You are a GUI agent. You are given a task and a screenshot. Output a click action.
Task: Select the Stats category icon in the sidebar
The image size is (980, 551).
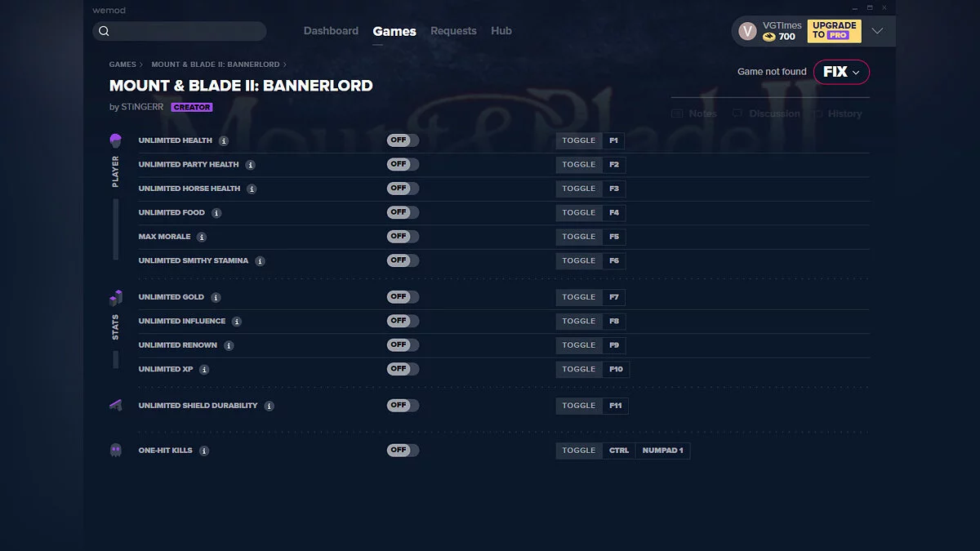tap(115, 297)
